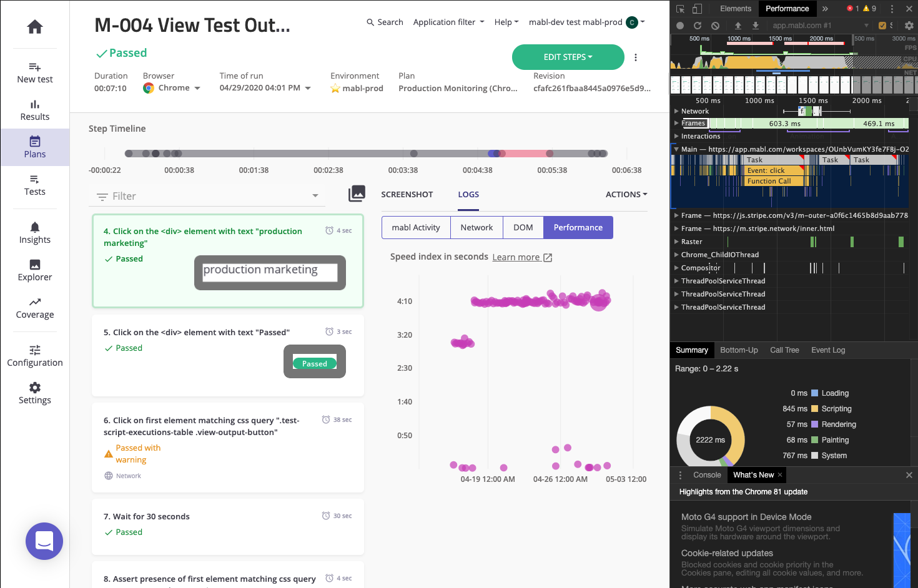Open Performance capture settings gear
Image resolution: width=918 pixels, height=588 pixels.
pyautogui.click(x=909, y=26)
